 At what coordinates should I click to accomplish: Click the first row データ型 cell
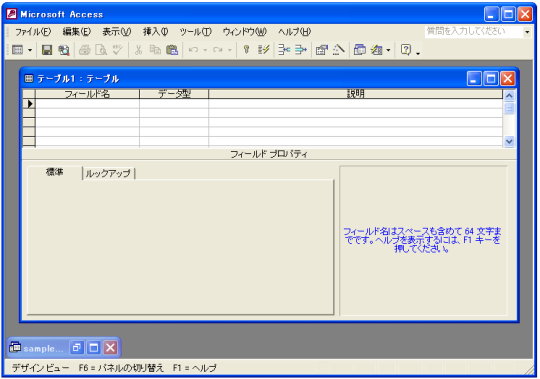(x=174, y=104)
